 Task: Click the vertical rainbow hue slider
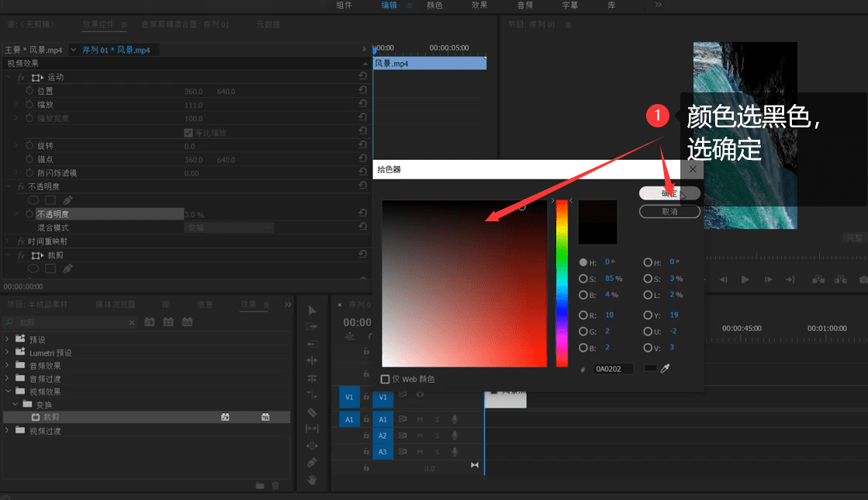[x=562, y=283]
